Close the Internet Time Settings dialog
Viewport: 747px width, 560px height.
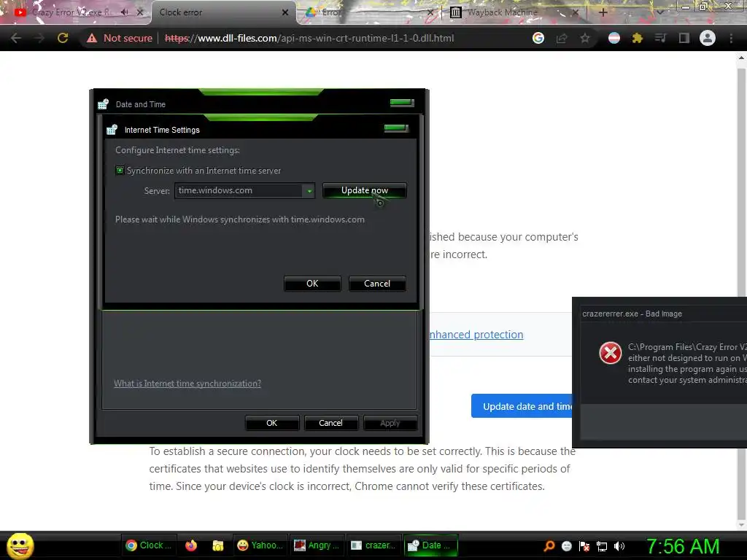(396, 128)
